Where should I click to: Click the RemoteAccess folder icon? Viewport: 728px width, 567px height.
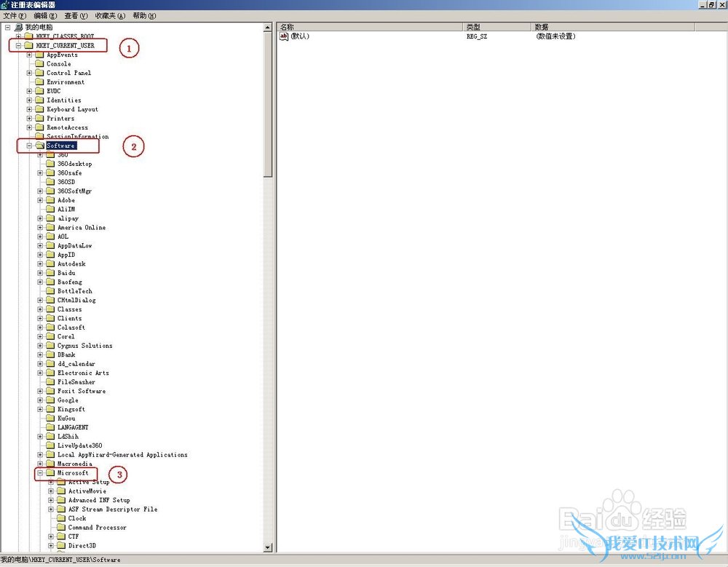[39, 127]
